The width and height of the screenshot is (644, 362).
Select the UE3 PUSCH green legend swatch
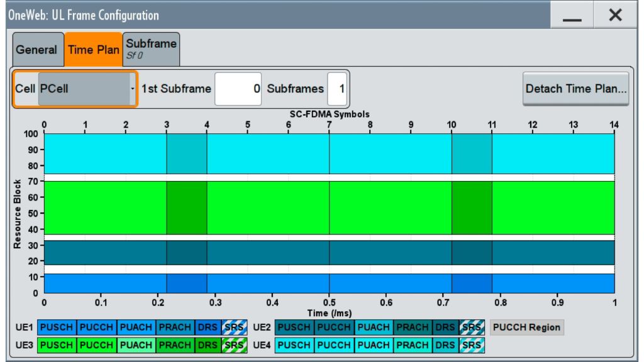[57, 345]
